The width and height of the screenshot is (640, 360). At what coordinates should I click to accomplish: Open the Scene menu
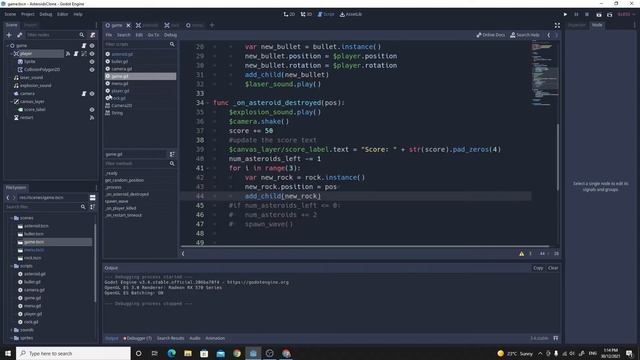point(10,14)
